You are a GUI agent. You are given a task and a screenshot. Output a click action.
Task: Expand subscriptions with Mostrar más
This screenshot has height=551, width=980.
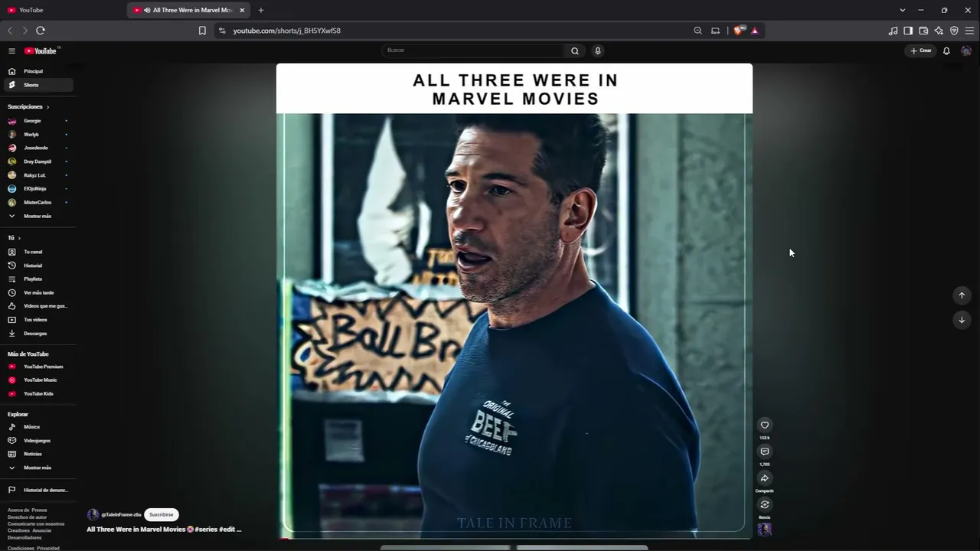pos(37,217)
